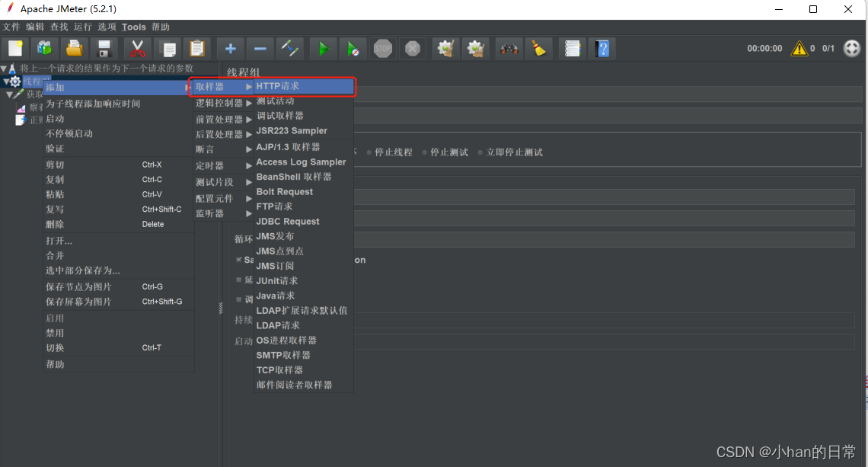The width and height of the screenshot is (868, 467).
Task: Click 验证 in context menu
Action: click(x=119, y=149)
